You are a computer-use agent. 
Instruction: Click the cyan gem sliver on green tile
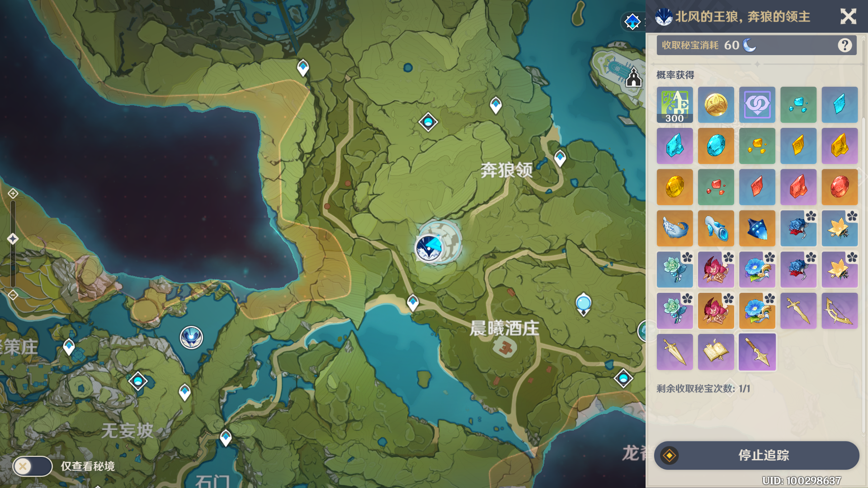pos(798,105)
